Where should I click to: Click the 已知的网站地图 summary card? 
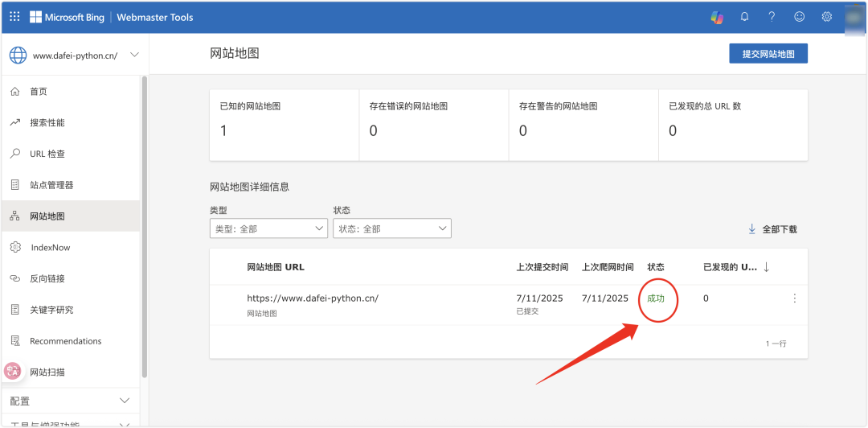tap(284, 126)
